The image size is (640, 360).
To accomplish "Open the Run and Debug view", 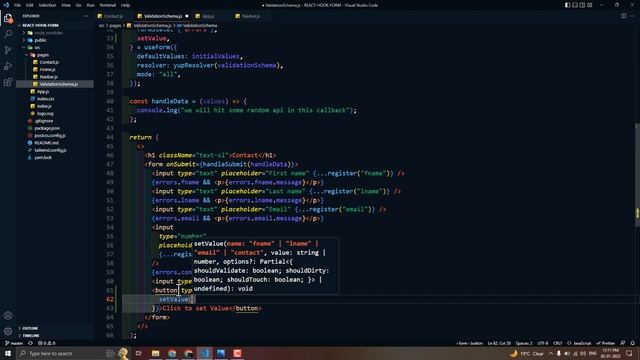I will pyautogui.click(x=8, y=66).
